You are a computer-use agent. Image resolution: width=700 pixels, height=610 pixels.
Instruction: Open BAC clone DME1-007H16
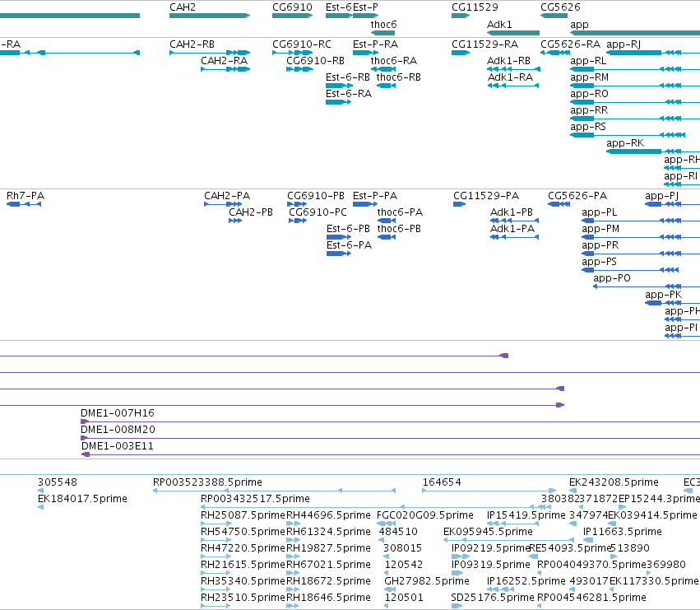click(390, 421)
